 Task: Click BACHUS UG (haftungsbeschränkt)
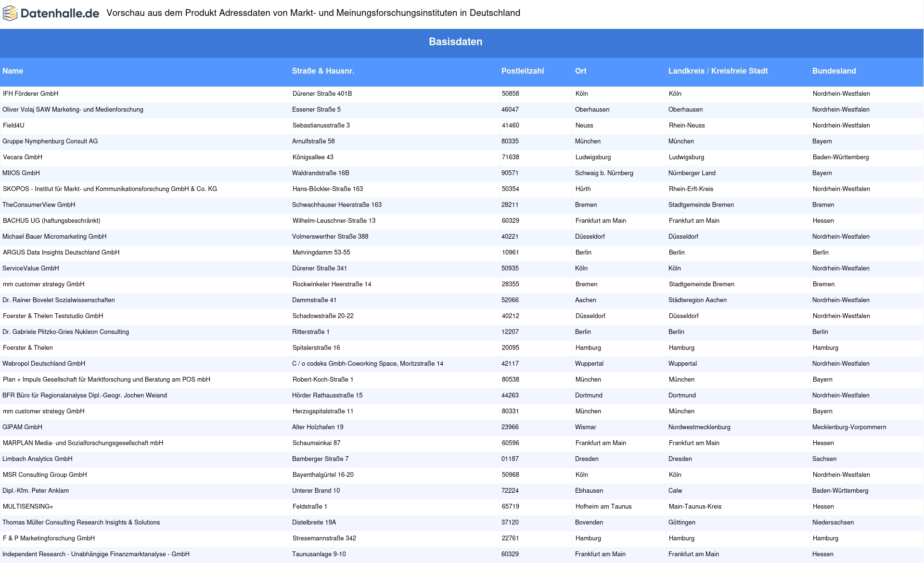click(x=51, y=221)
